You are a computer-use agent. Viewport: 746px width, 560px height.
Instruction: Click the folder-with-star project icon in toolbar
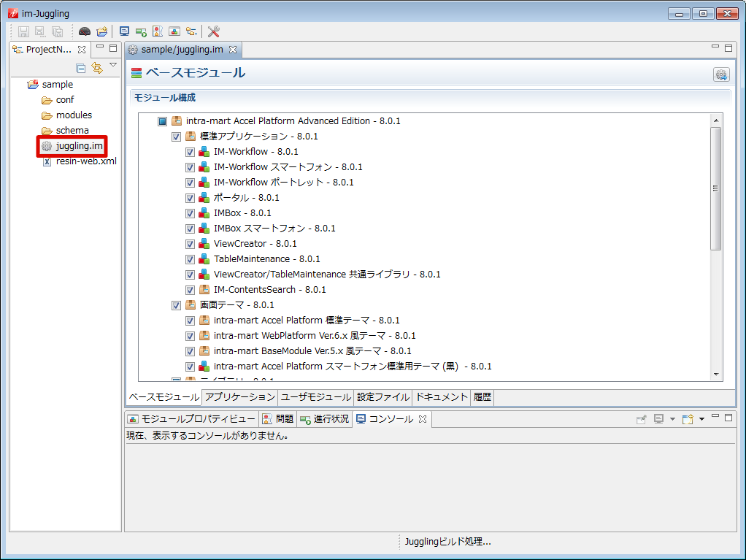(101, 31)
